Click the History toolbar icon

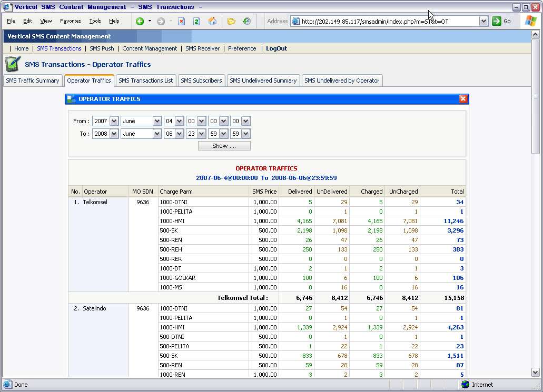[246, 22]
